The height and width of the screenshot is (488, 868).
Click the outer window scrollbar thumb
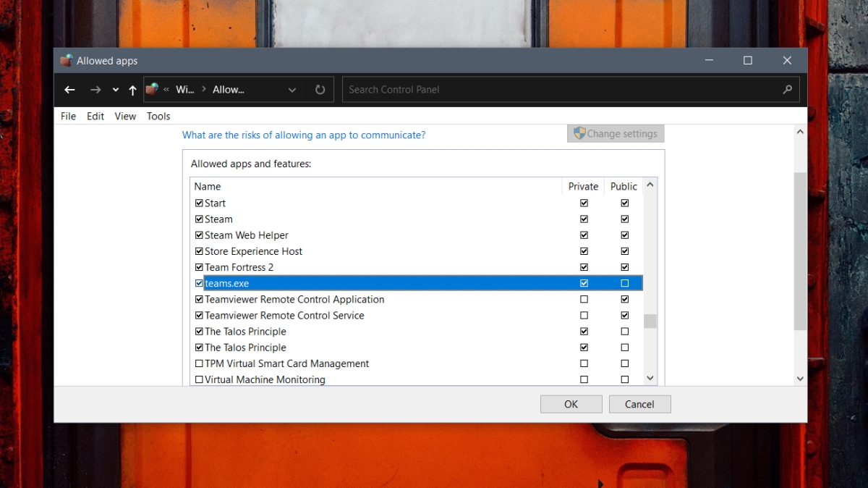(800, 251)
